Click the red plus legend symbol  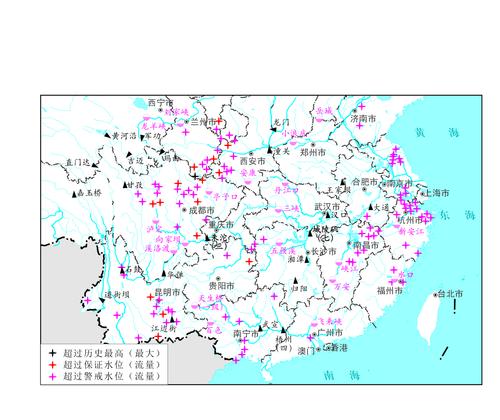tap(52, 365)
